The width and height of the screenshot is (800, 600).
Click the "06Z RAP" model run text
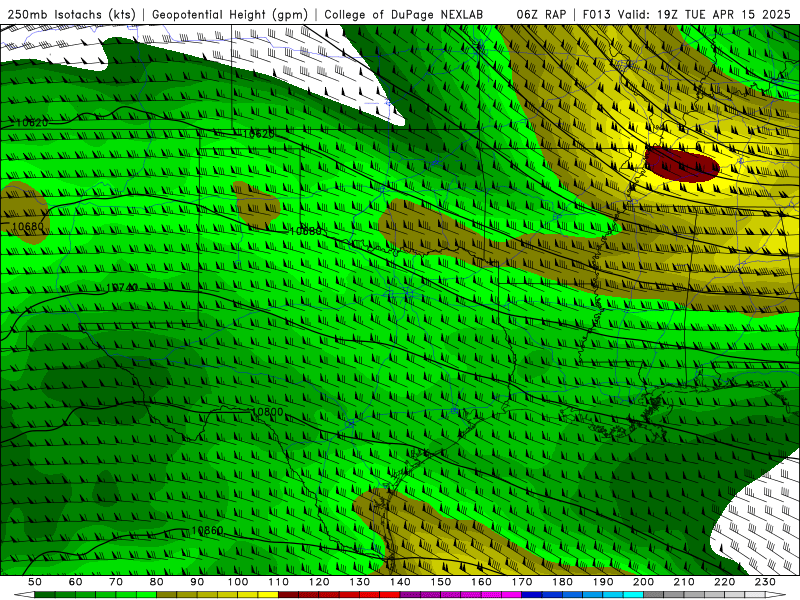click(541, 14)
